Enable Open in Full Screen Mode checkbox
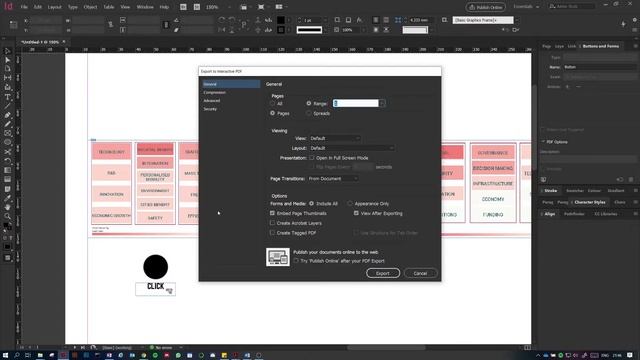The width and height of the screenshot is (640, 360). coord(312,158)
